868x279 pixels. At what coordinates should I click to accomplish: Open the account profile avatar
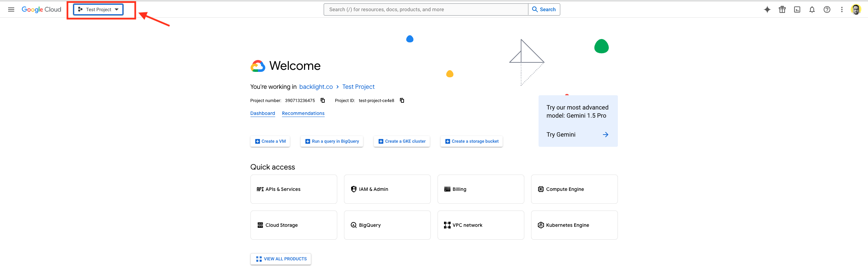(856, 9)
